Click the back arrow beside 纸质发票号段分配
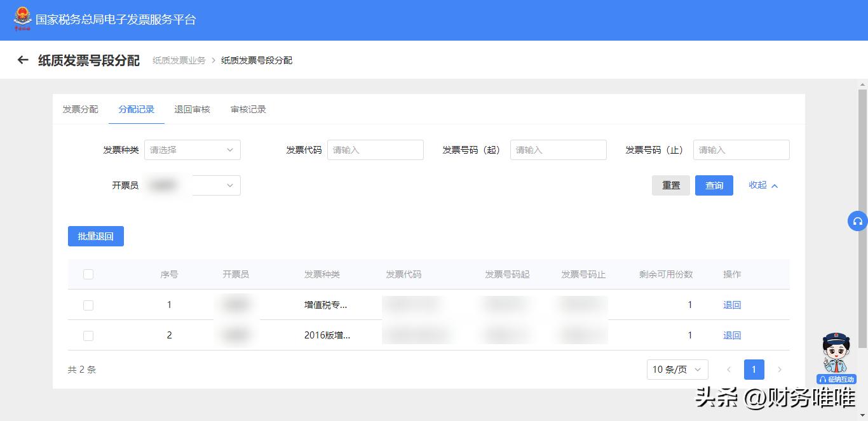Image resolution: width=868 pixels, height=421 pixels. [23, 60]
